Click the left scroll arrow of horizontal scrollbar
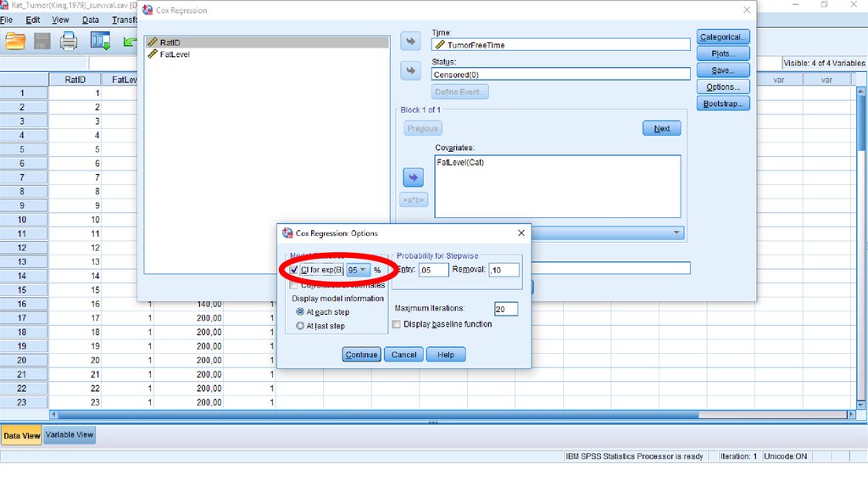Viewport: 868px width, 487px height. click(x=53, y=414)
